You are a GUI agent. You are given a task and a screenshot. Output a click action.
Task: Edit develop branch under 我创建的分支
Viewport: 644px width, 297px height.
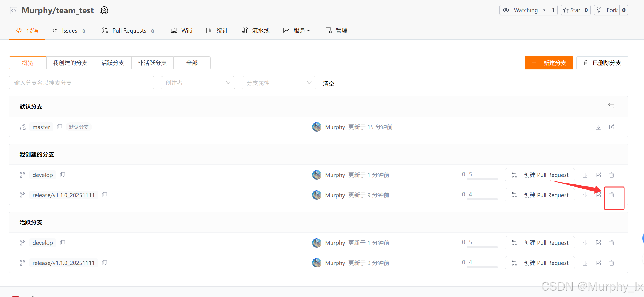click(598, 175)
